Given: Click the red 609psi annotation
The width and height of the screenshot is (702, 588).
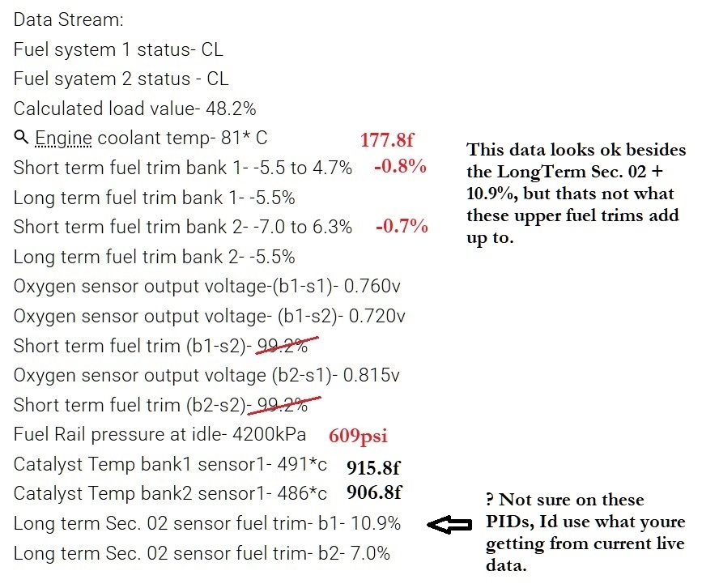Looking at the screenshot, I should [358, 436].
